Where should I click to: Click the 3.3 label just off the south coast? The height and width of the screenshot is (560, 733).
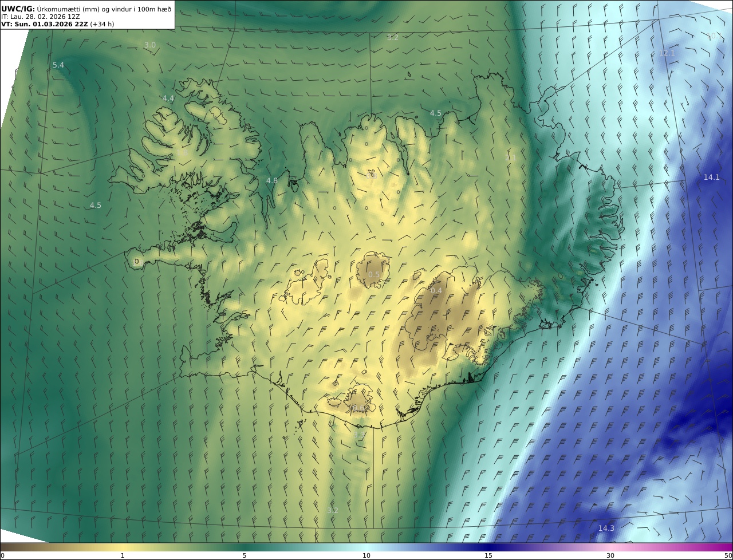point(358,435)
